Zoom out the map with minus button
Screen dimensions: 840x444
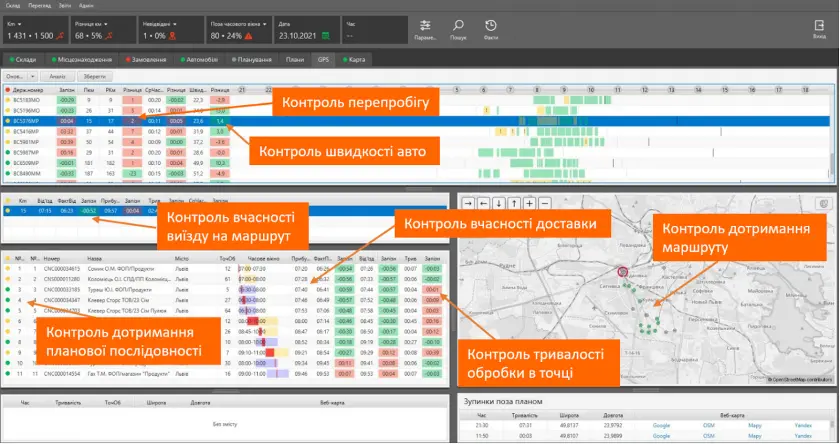tap(545, 201)
